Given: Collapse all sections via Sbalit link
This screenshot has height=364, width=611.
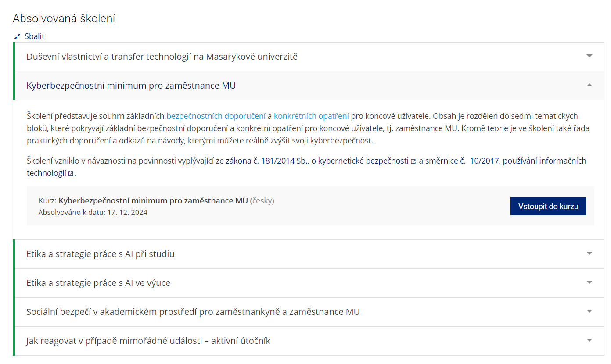Looking at the screenshot, I should pos(34,36).
